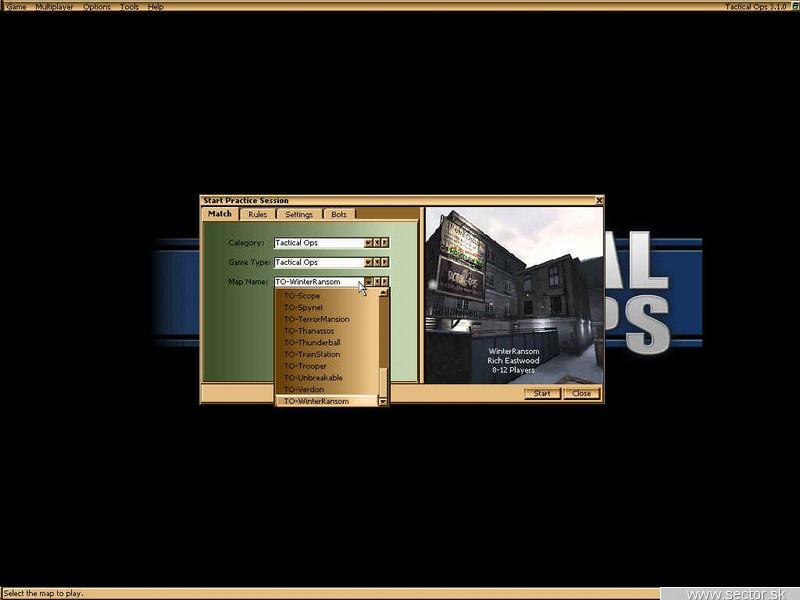This screenshot has height=600, width=800.
Task: Switch to the Rules tab
Action: click(258, 214)
